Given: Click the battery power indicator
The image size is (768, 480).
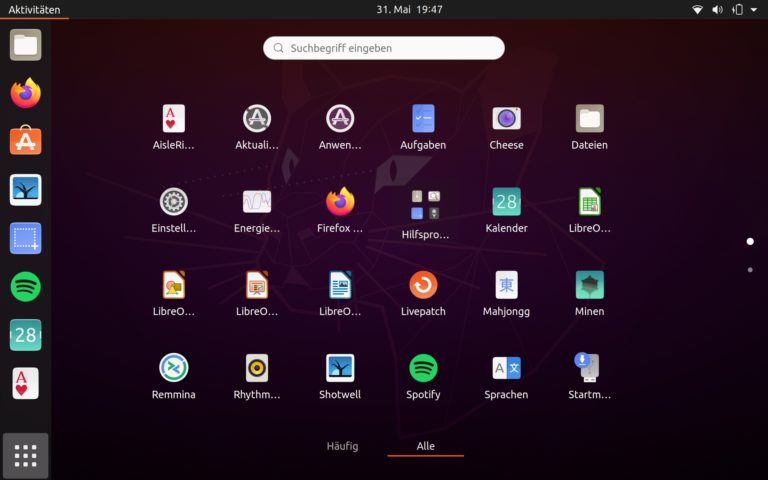Looking at the screenshot, I should click(738, 9).
